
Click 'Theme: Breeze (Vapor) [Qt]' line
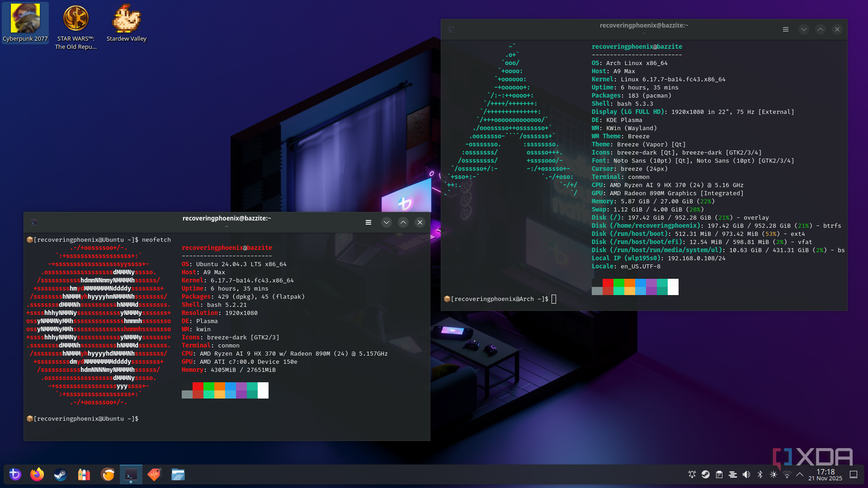pos(639,145)
